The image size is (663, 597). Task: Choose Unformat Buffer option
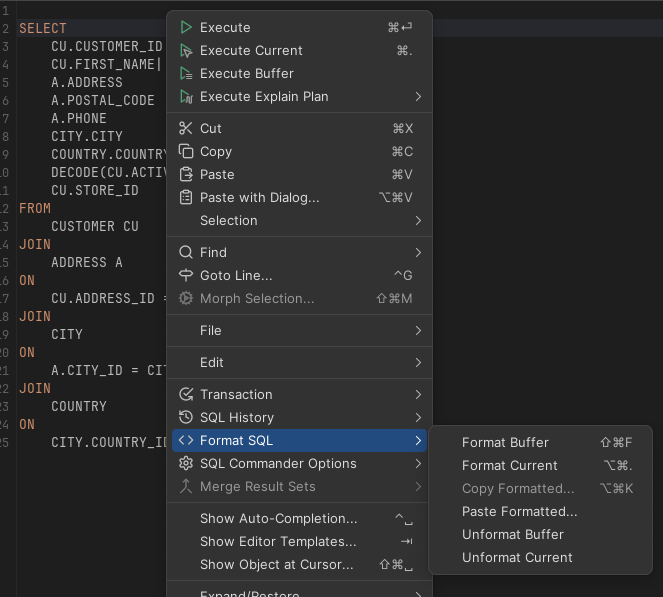click(x=512, y=534)
